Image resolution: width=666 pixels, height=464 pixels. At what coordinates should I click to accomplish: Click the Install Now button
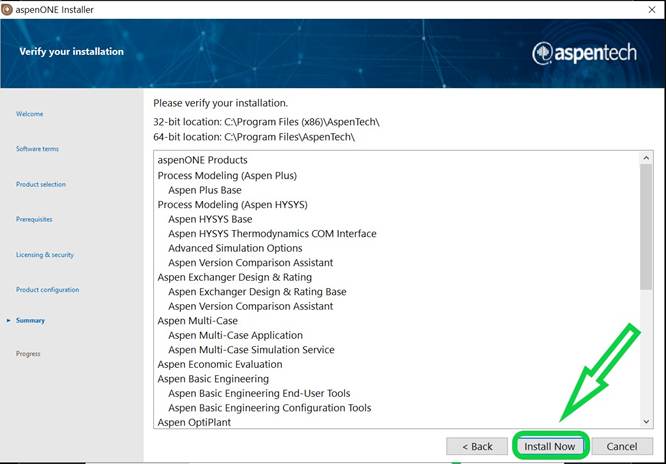(549, 446)
